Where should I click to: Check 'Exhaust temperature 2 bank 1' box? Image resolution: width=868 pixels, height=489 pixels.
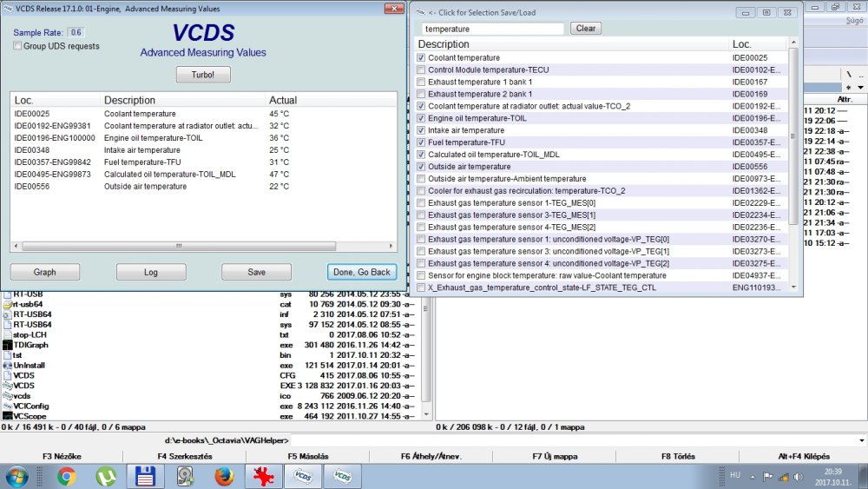tap(421, 94)
